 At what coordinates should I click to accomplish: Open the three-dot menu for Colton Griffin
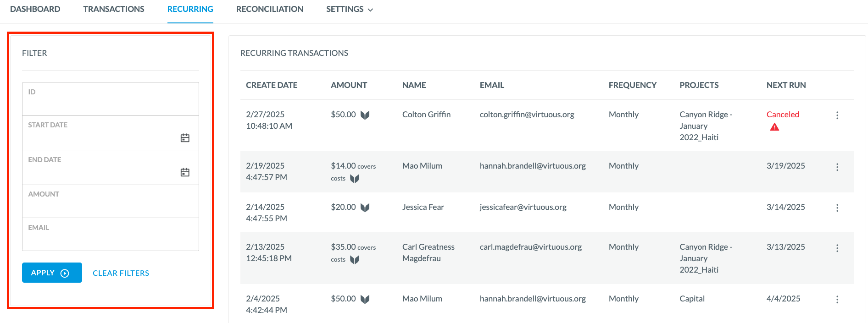(837, 115)
